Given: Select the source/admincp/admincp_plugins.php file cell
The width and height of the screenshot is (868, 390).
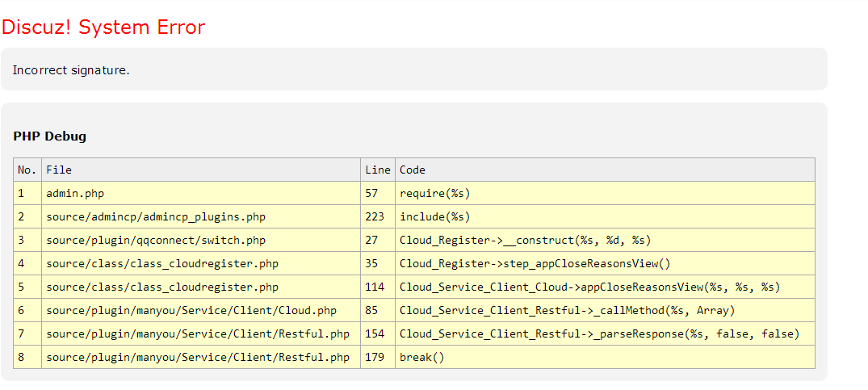Looking at the screenshot, I should 156,216.
